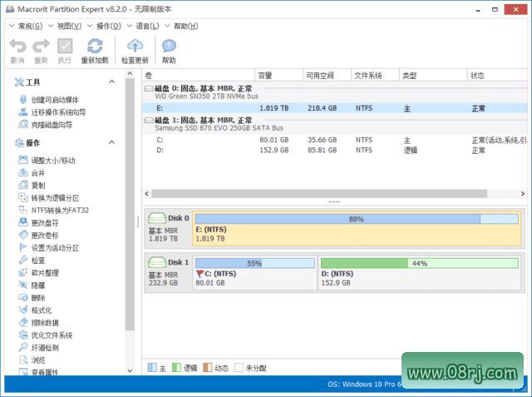Collapse the 操作 section chevron

click(111, 142)
